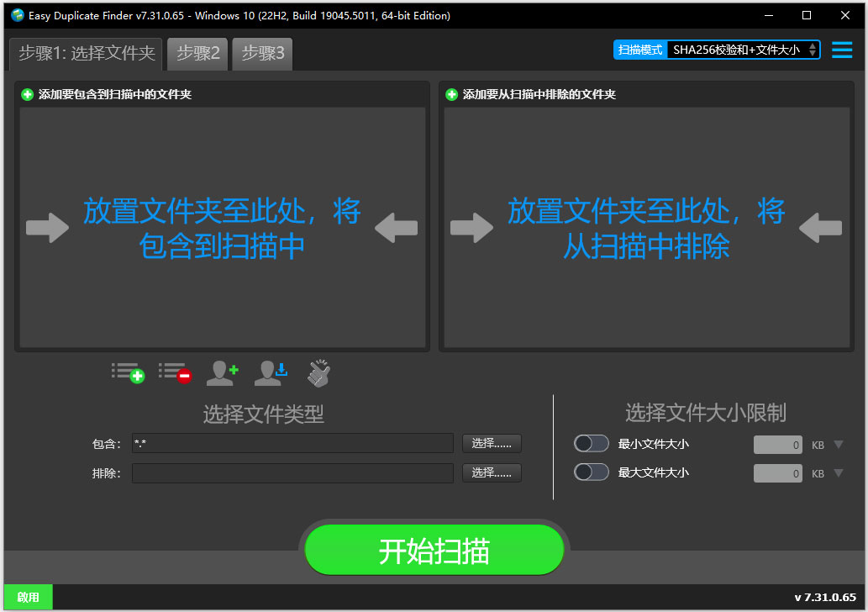Click the green 啟用 button in status bar
The image size is (868, 612).
[28, 597]
